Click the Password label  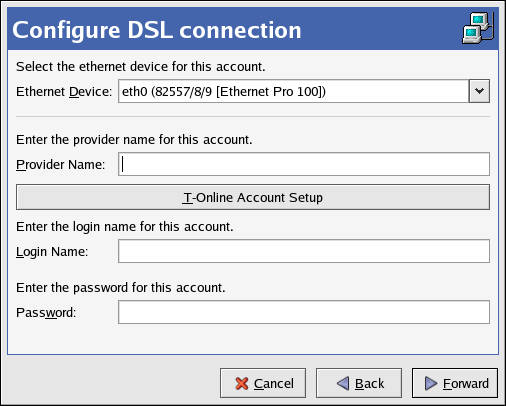(46, 313)
